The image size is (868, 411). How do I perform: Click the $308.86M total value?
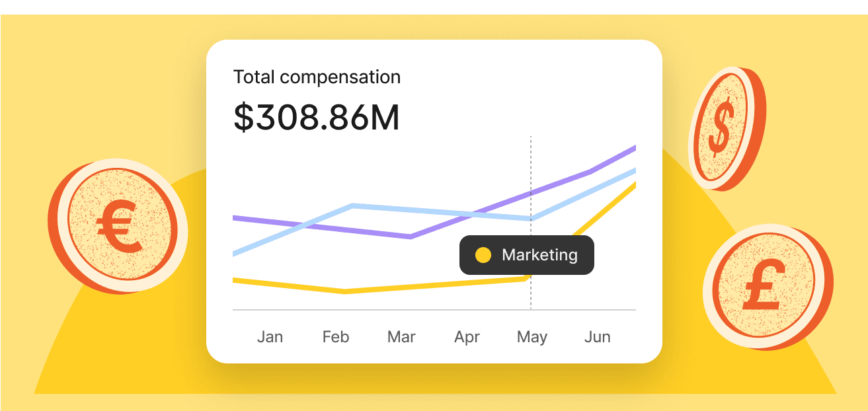(x=317, y=117)
